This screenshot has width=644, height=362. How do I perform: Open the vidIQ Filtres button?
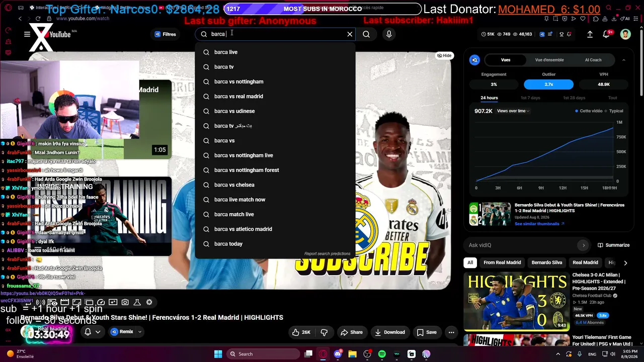click(x=166, y=34)
